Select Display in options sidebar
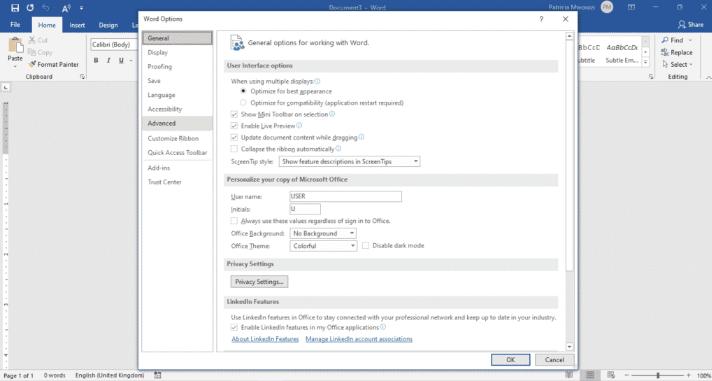Viewport: 712px width, 381px height. pyautogui.click(x=177, y=52)
